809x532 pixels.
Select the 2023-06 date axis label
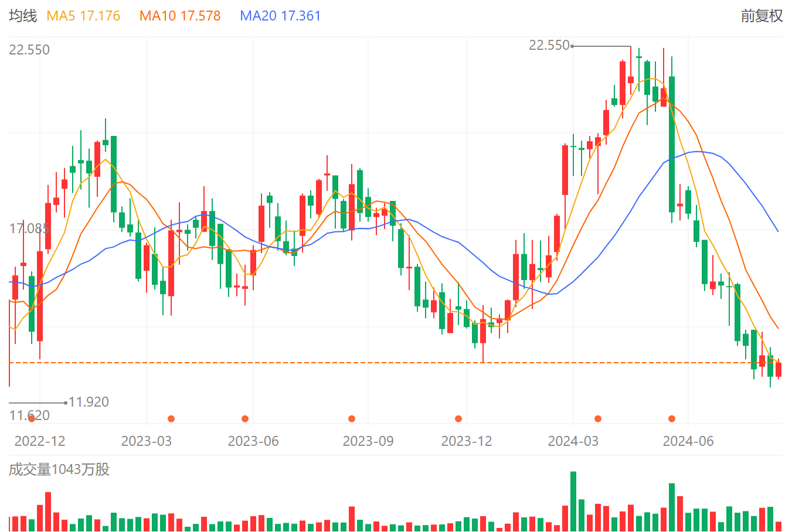coord(253,441)
